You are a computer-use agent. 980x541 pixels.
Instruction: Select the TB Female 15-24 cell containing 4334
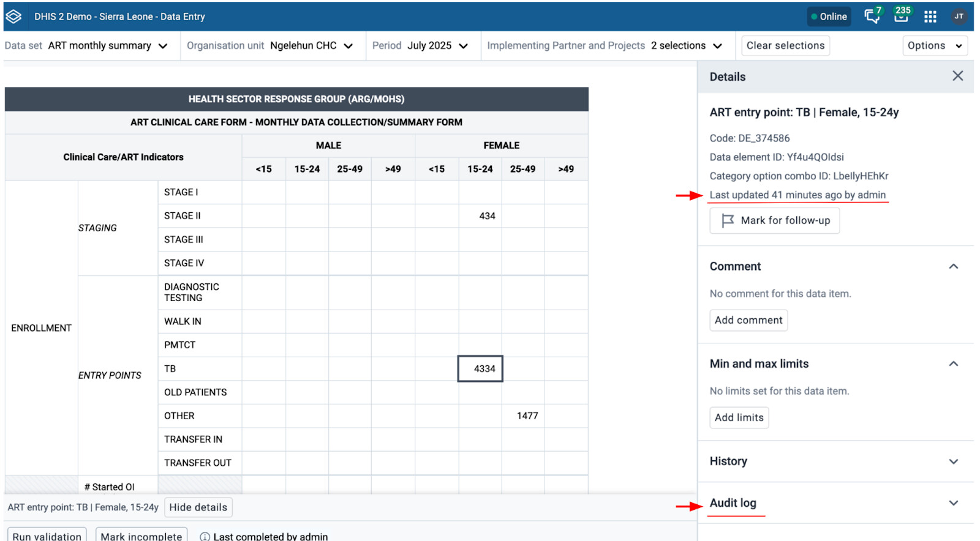480,369
